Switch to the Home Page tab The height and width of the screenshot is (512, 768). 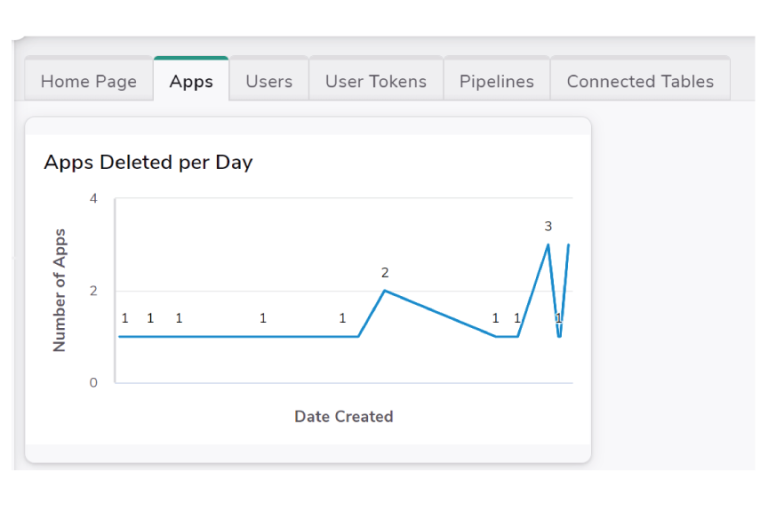[x=88, y=82]
